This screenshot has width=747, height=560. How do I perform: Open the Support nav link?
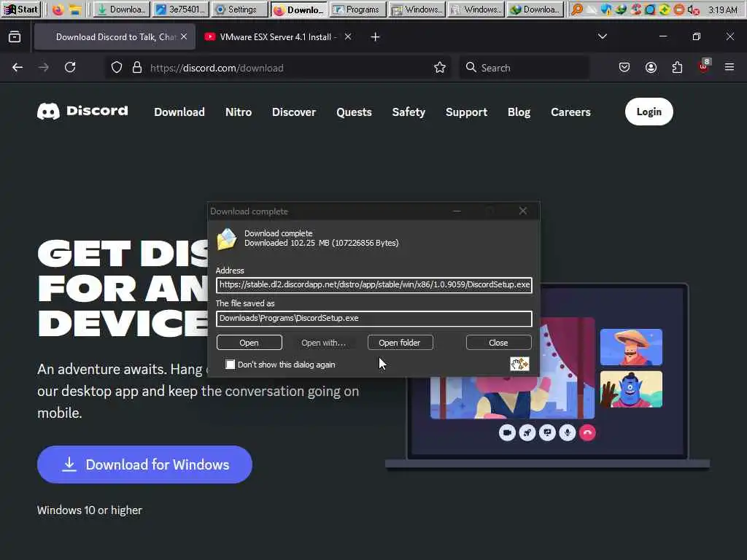pos(466,112)
